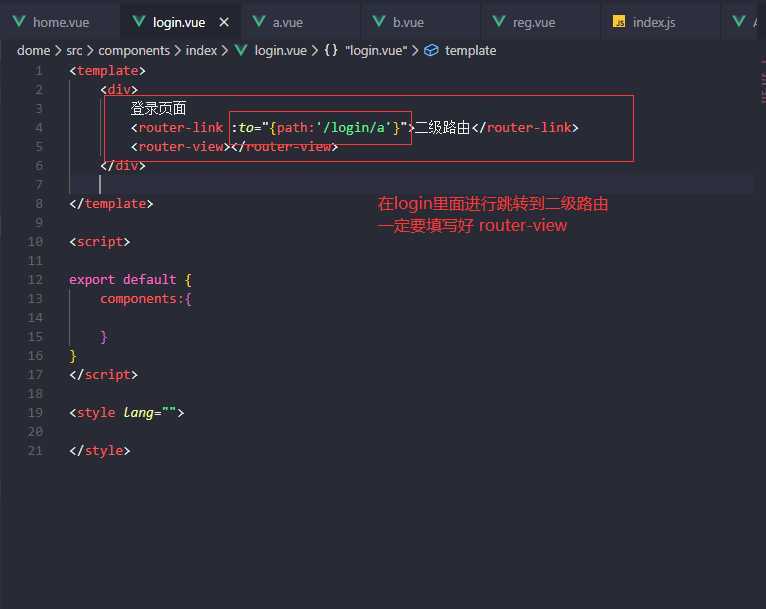This screenshot has width=766, height=609.
Task: Click the login.vue breadcrumb file entry
Action: tap(280, 50)
